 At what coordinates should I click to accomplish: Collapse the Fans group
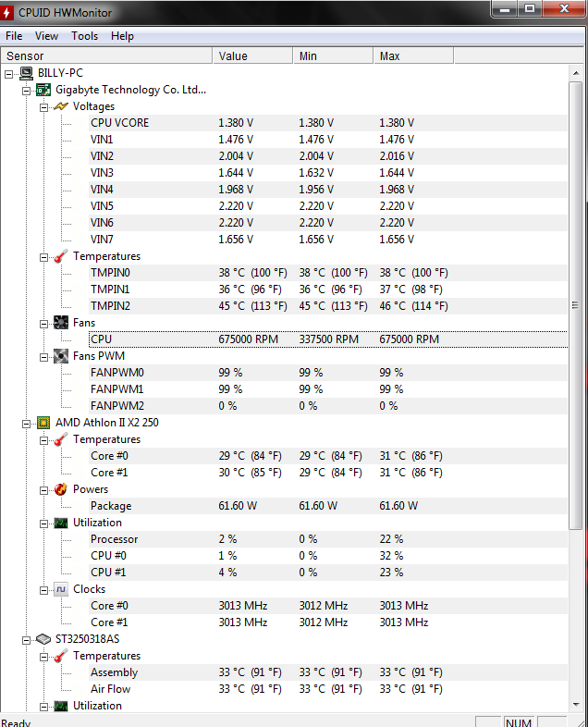[x=43, y=324]
